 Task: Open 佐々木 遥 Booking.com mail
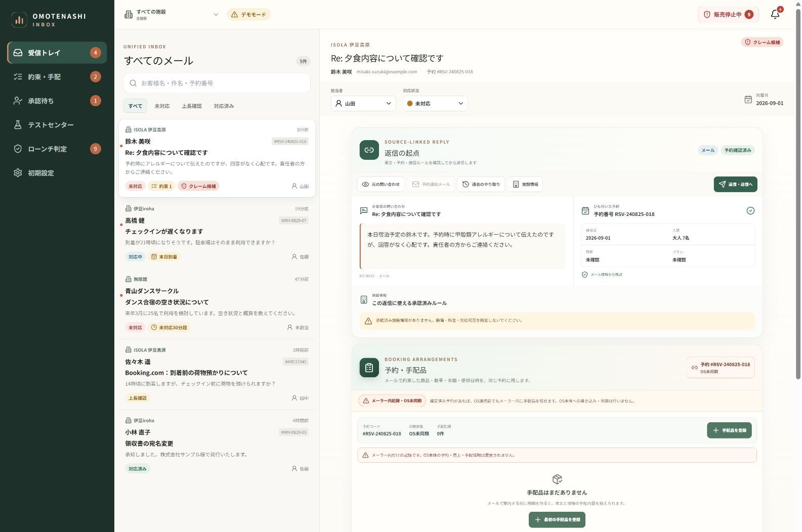pyautogui.click(x=217, y=374)
